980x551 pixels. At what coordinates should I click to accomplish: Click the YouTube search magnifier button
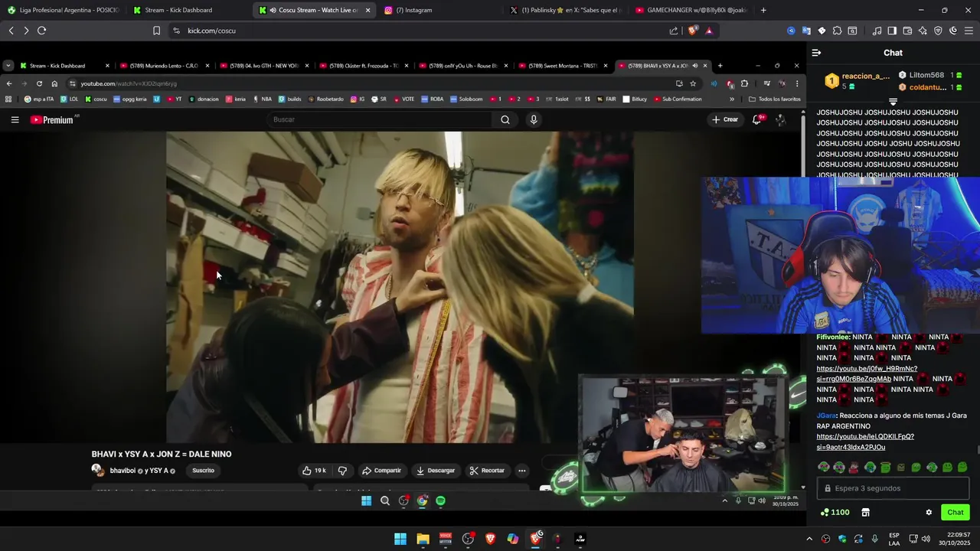[505, 119]
